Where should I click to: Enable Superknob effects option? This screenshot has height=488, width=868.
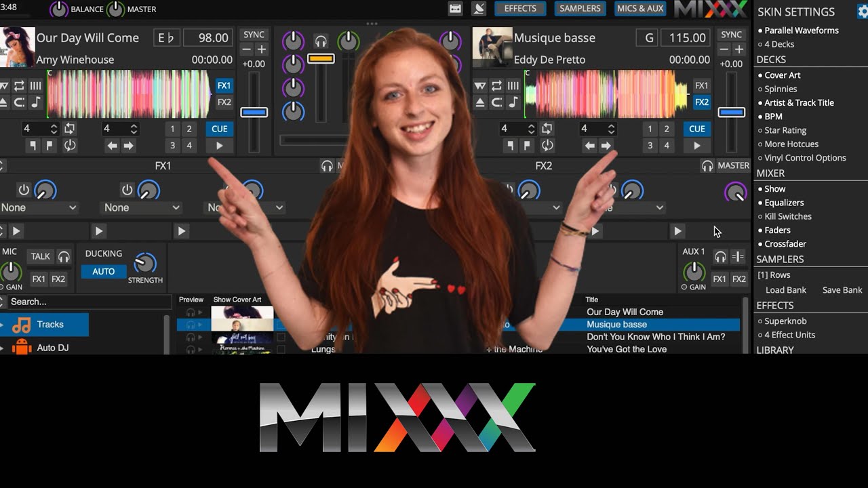coord(782,321)
